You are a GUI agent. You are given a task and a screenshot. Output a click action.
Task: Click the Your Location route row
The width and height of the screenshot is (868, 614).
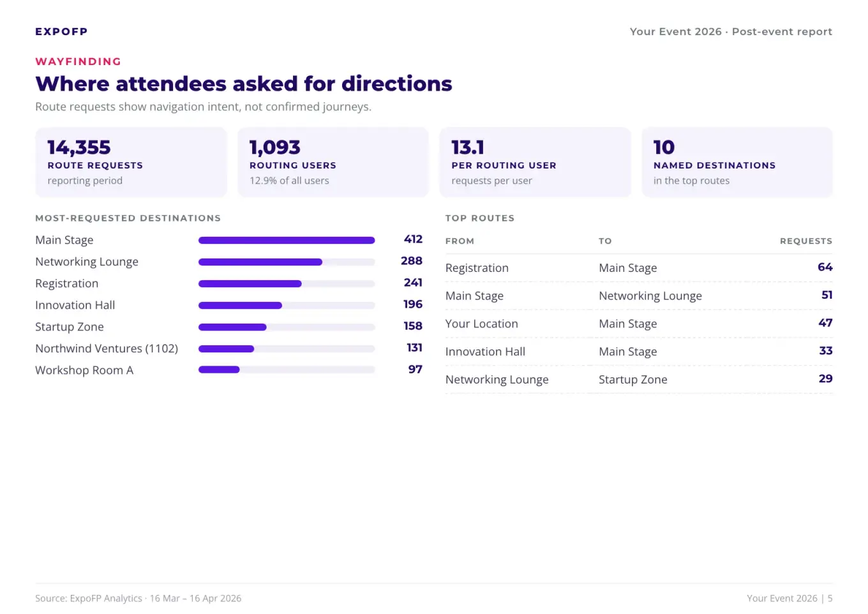(639, 324)
